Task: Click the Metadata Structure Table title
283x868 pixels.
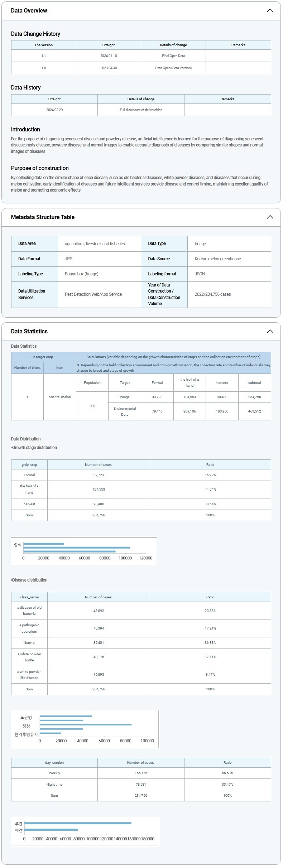Action: (x=43, y=217)
